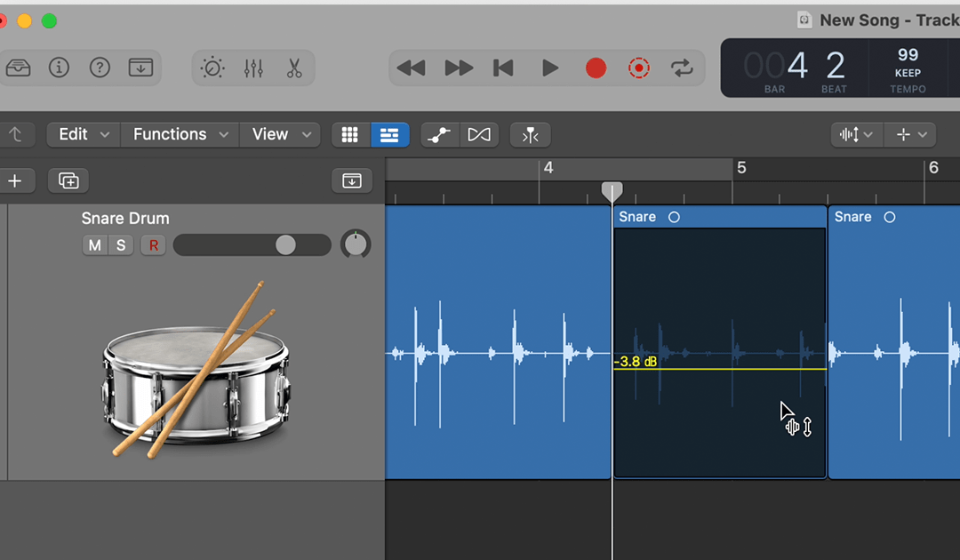This screenshot has height=560, width=960.
Task: Open Smart Controls with the knob icon
Action: pyautogui.click(x=214, y=68)
